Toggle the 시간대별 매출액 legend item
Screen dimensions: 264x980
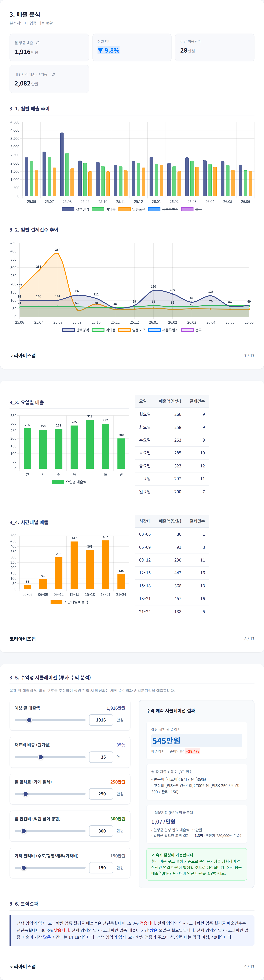coord(69,602)
